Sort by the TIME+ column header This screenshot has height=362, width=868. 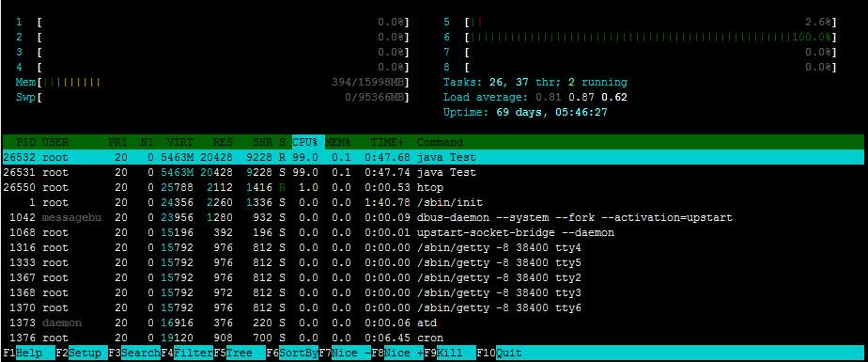[x=387, y=142]
